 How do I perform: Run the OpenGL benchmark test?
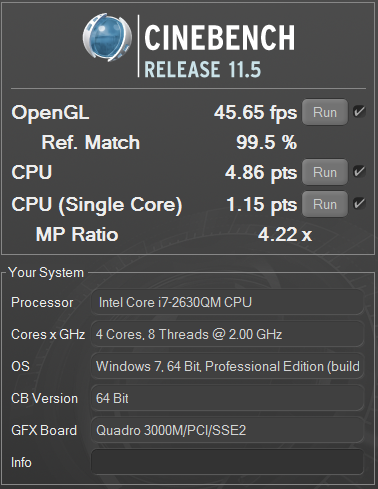(325, 112)
